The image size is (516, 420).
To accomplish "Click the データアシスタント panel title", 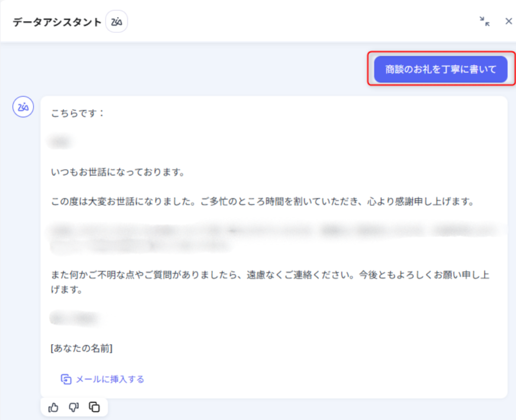I will (x=56, y=22).
